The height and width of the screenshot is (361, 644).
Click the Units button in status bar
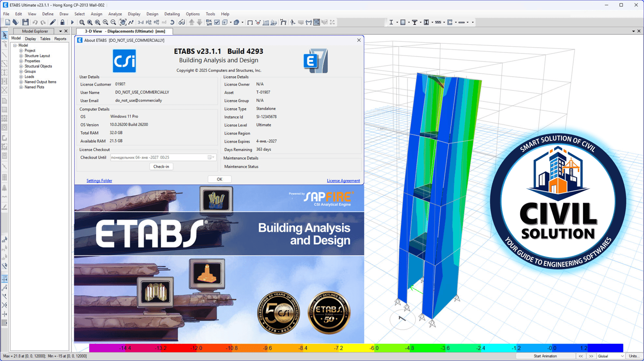(x=634, y=356)
